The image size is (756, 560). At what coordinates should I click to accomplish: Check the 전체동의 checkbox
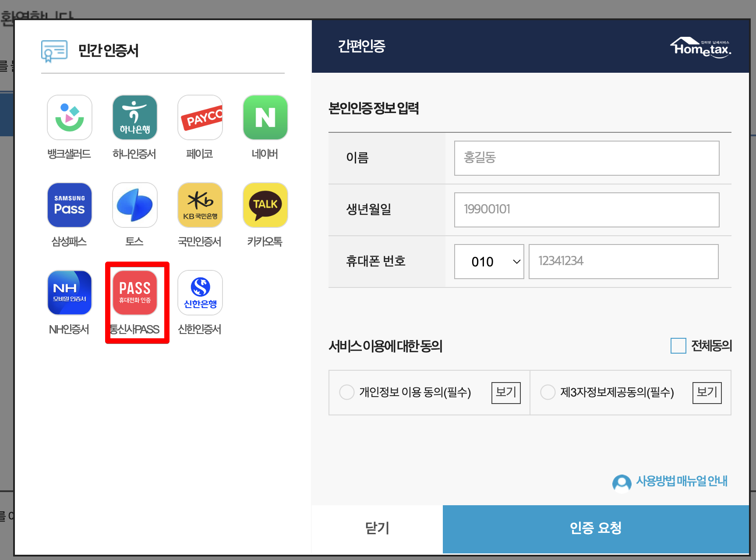[678, 346]
